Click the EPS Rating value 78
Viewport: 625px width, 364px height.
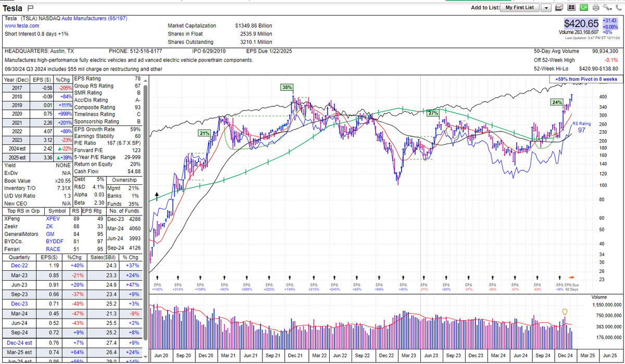[137, 79]
